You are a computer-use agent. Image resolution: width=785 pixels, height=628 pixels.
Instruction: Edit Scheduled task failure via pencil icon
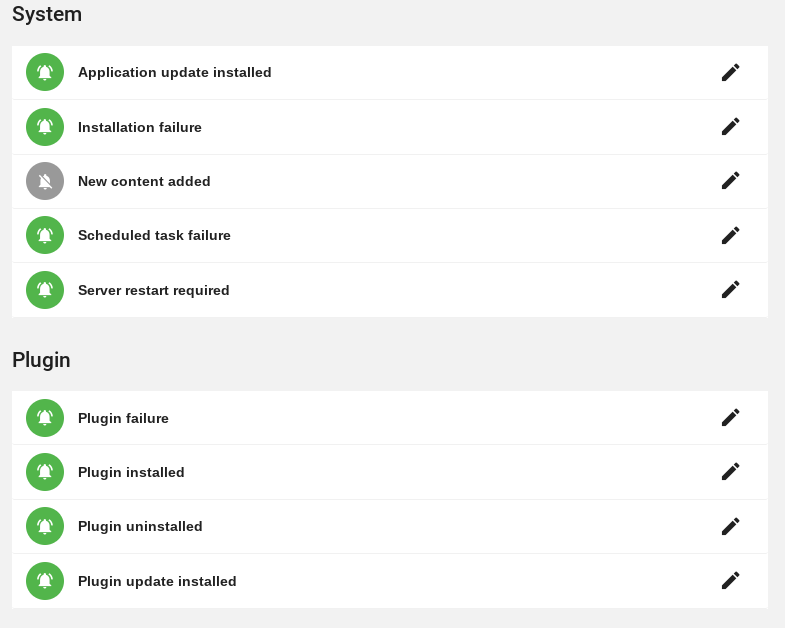pyautogui.click(x=730, y=235)
